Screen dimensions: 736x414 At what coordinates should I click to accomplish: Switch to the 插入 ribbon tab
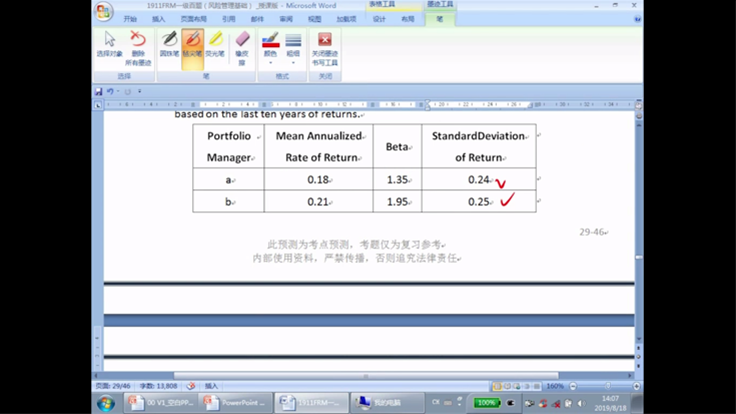(159, 19)
